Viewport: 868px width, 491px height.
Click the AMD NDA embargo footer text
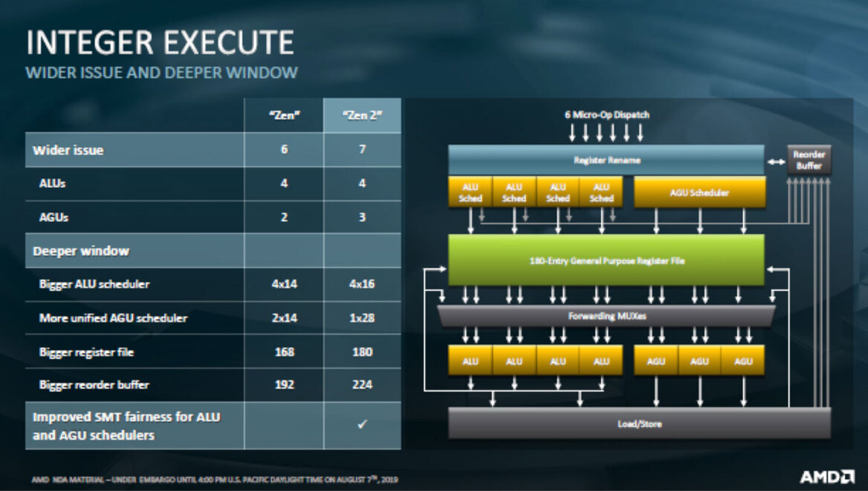point(215,479)
